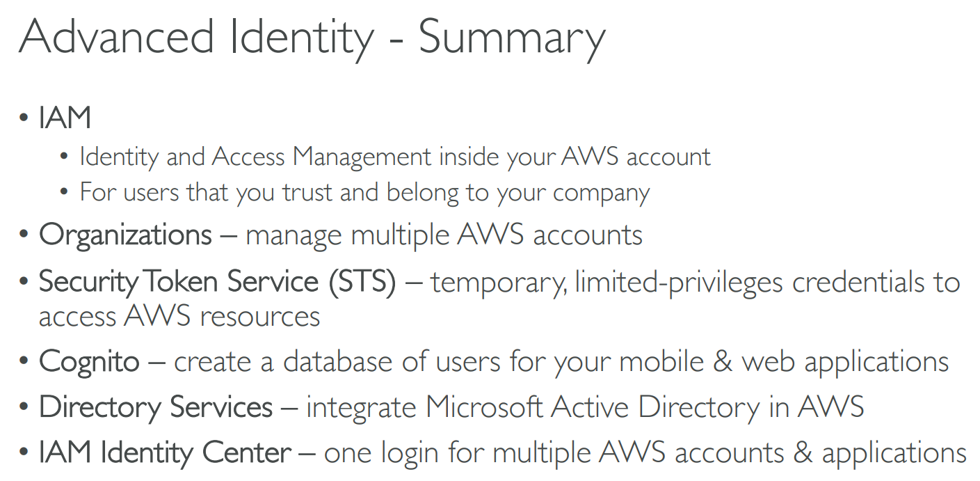This screenshot has height=481, width=980.
Task: Click the "access AWS resources" continuation line
Action: 179,317
